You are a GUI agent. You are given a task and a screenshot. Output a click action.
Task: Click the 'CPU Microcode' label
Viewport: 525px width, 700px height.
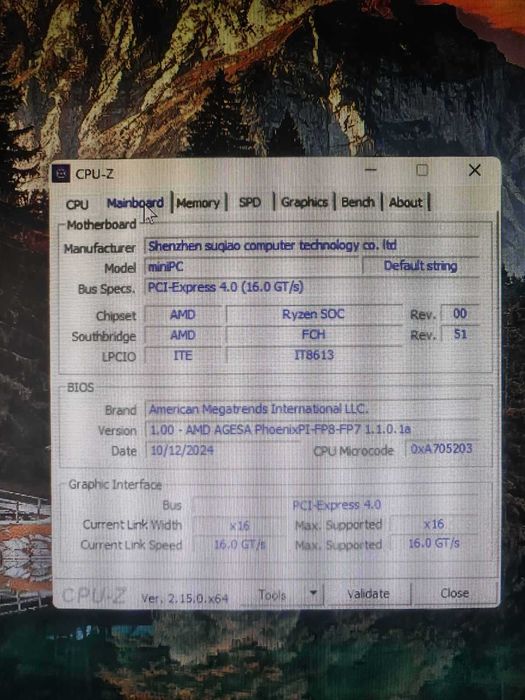pyautogui.click(x=354, y=451)
